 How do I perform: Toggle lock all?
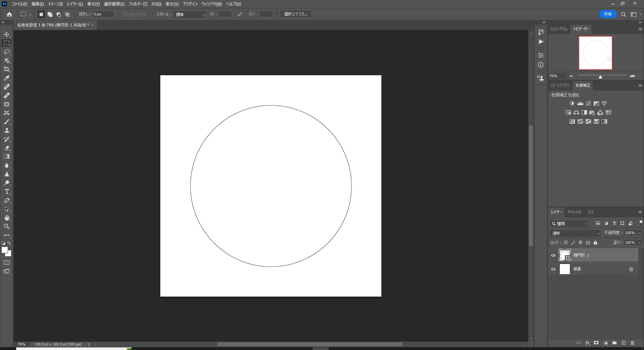[x=595, y=243]
